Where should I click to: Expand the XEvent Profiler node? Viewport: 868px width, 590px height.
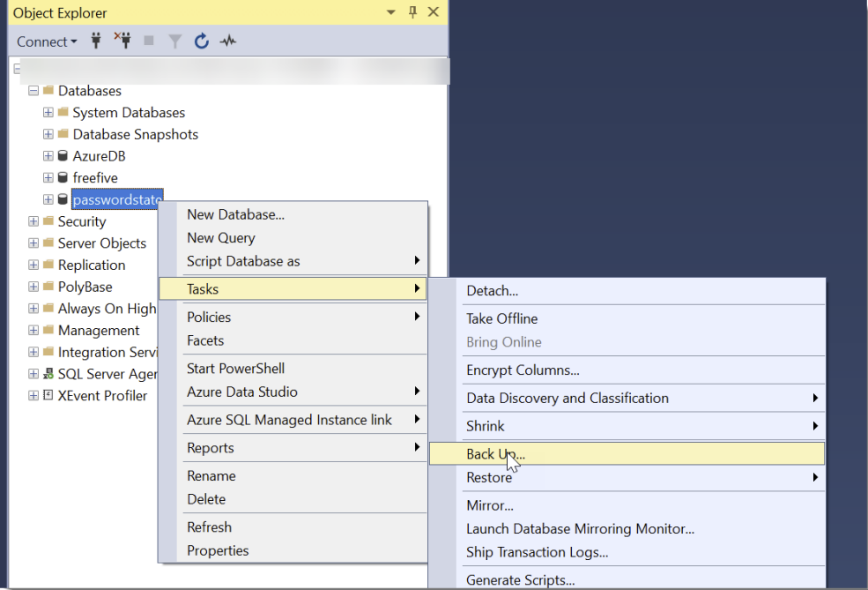33,396
